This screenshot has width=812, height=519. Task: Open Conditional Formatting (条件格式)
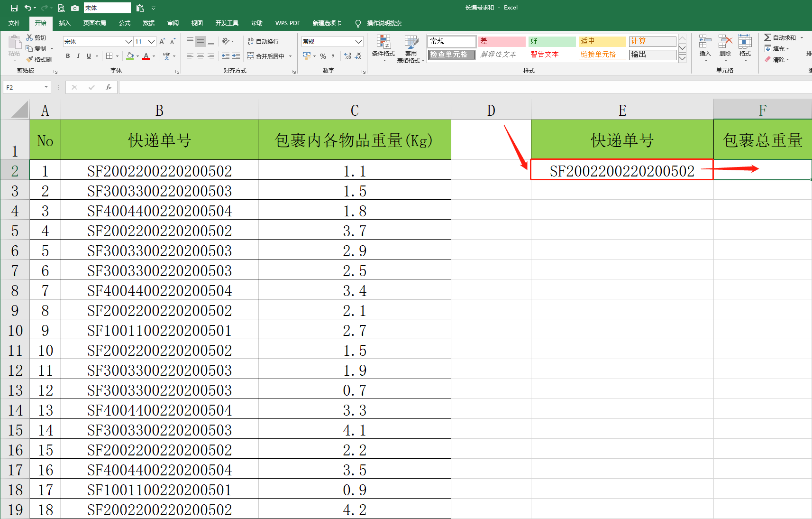[x=383, y=48]
